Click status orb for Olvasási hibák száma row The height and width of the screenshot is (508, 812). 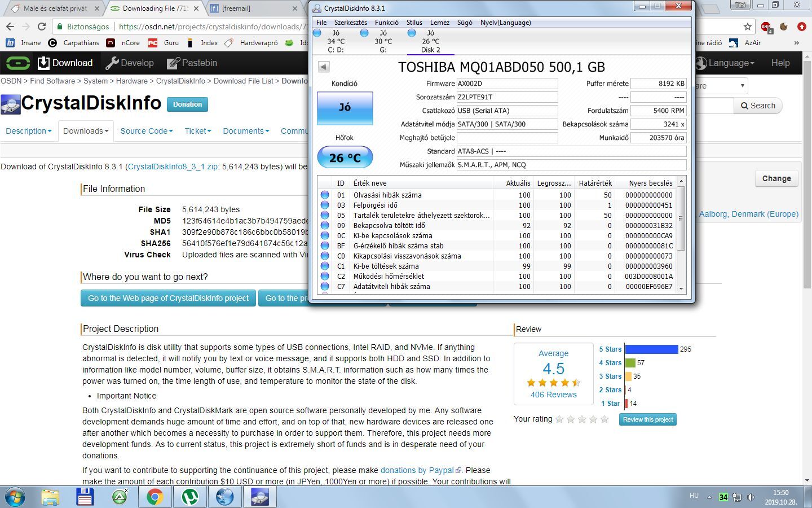tap(325, 195)
